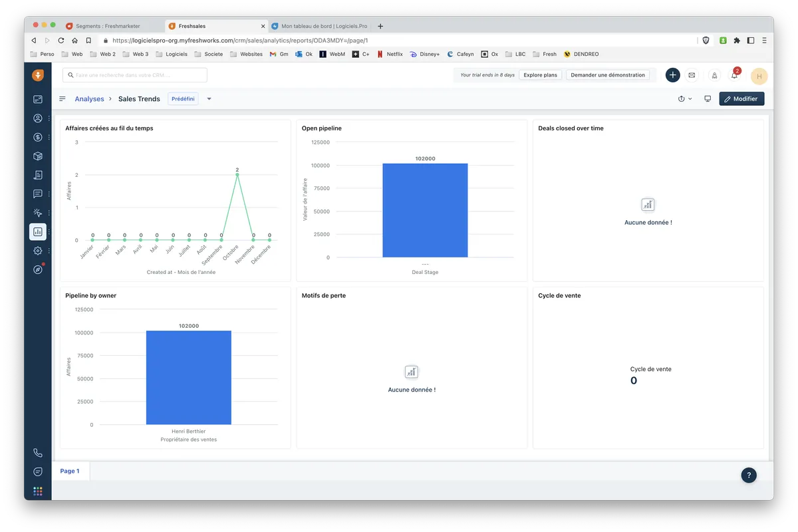The height and width of the screenshot is (532, 798).
Task: Click the email envelope icon in header
Action: tap(692, 75)
